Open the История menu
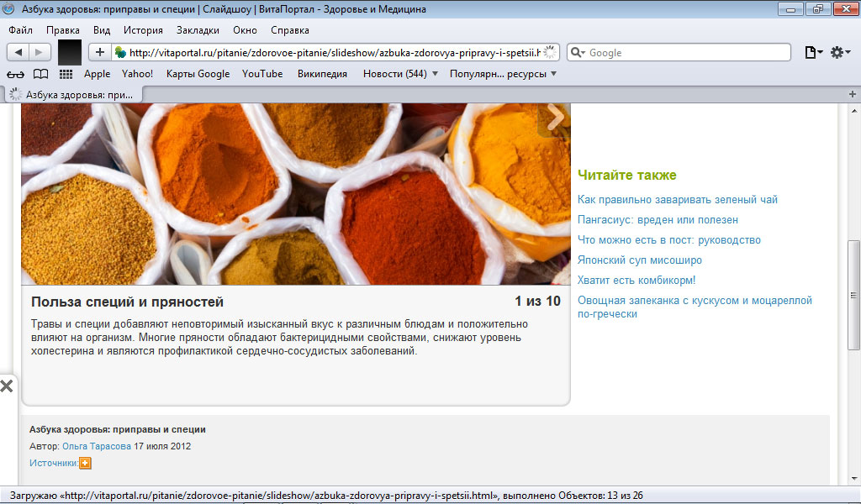The height and width of the screenshot is (504, 861). point(143,30)
